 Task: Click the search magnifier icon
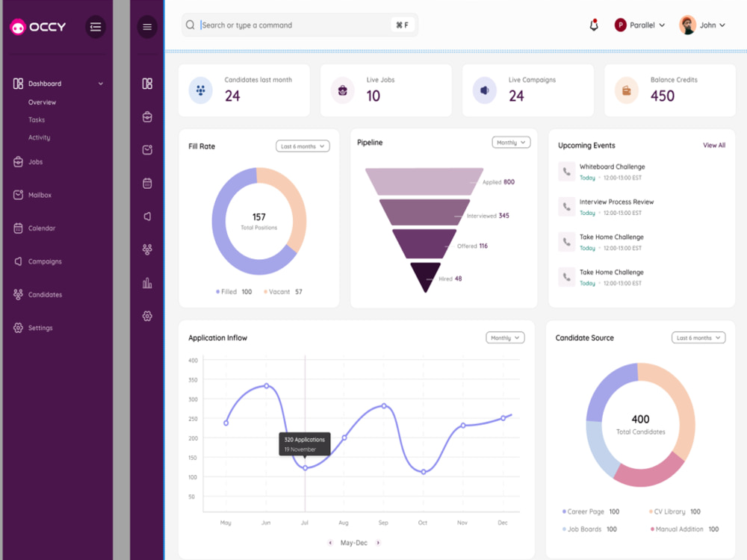coord(190,25)
